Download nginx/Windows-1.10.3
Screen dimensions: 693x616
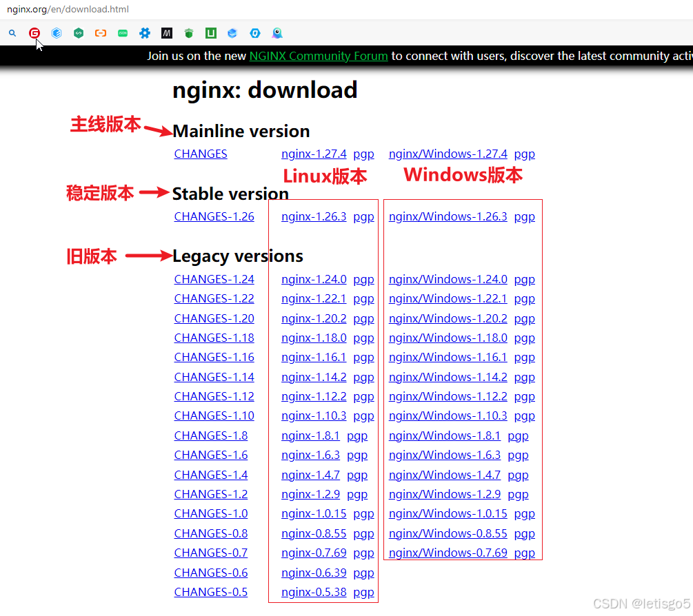(448, 416)
